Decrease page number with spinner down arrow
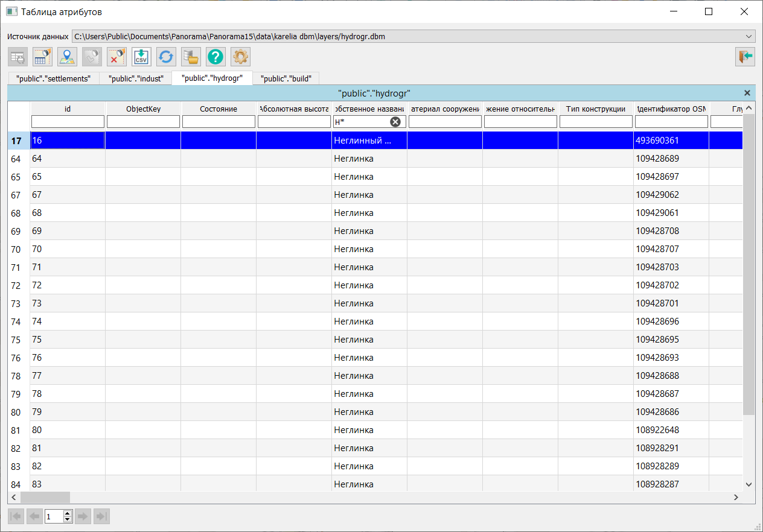The image size is (763, 532). point(68,519)
